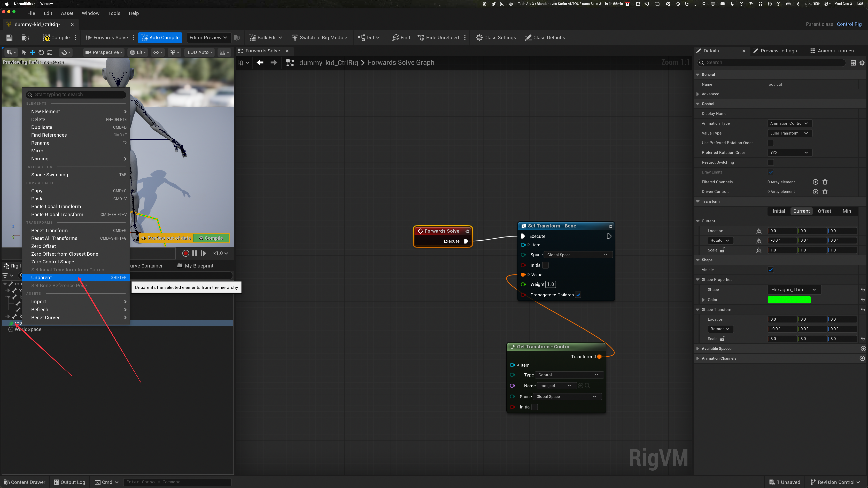This screenshot has width=868, height=488.
Task: Toggle Initial checkbox on Set Transform node
Action: (x=545, y=265)
